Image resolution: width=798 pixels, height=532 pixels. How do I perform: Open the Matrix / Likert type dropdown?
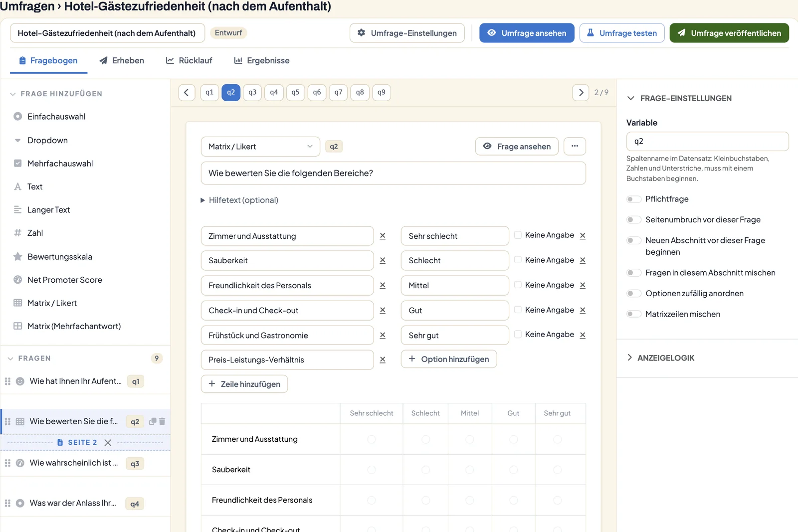click(260, 147)
